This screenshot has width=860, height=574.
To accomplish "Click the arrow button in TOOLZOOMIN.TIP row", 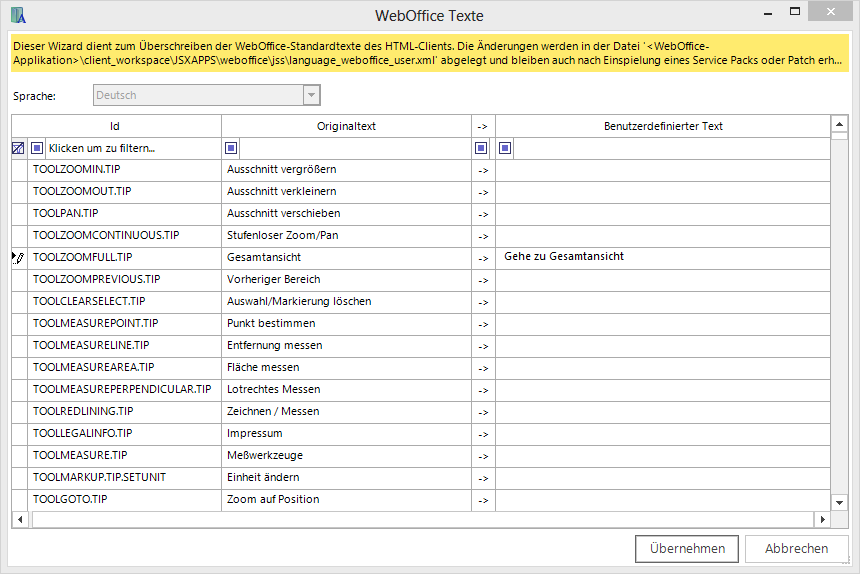I will 483,170.
